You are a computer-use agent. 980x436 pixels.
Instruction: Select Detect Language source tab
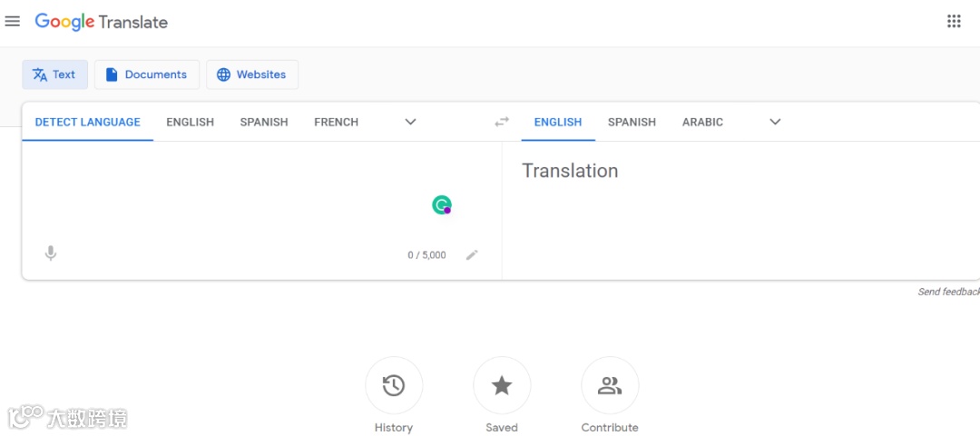(87, 122)
